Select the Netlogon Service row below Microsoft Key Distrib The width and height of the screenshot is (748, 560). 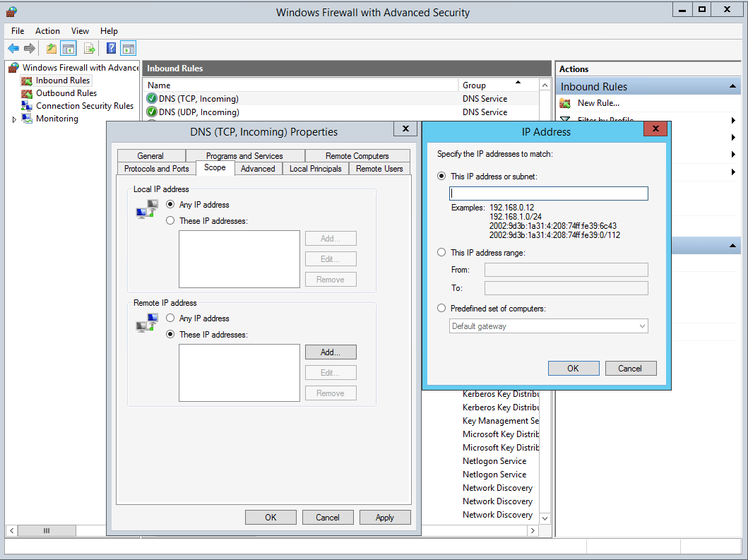494,461
